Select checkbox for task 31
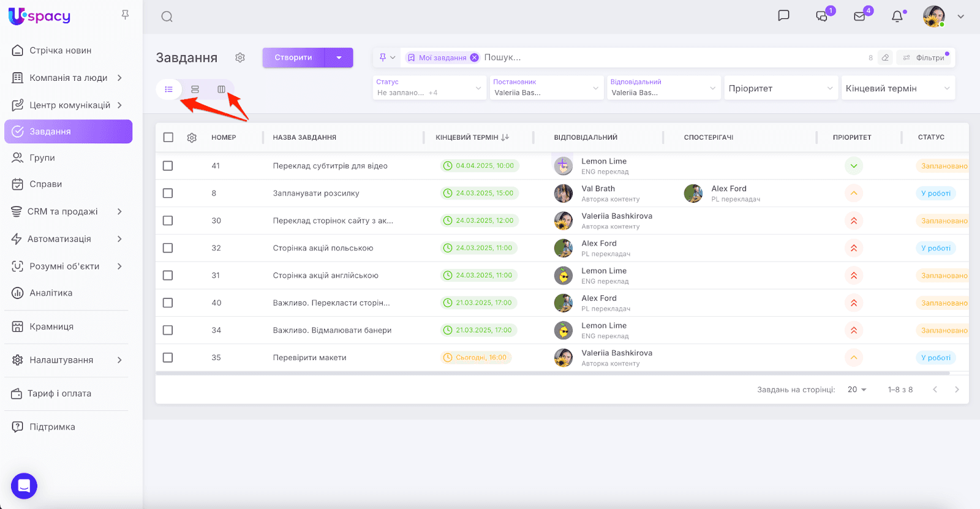This screenshot has height=509, width=980. [x=168, y=276]
